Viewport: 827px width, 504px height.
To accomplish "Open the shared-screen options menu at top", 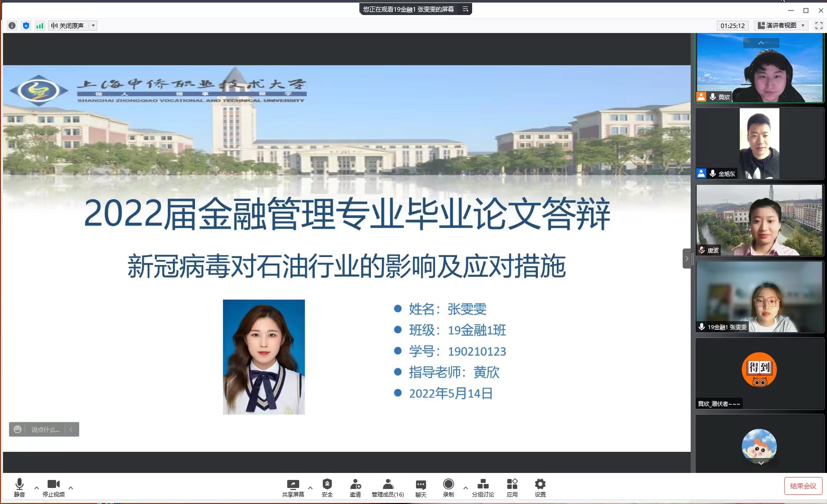I will tap(465, 9).
